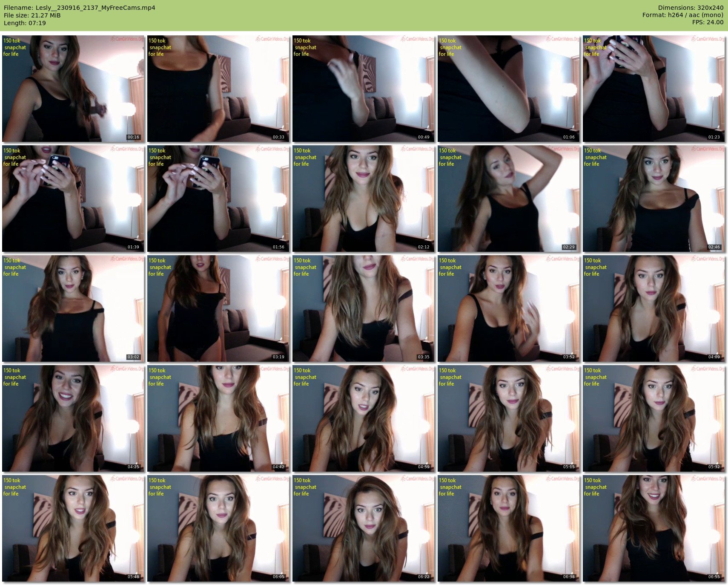Select the frame at 03:19

point(218,308)
